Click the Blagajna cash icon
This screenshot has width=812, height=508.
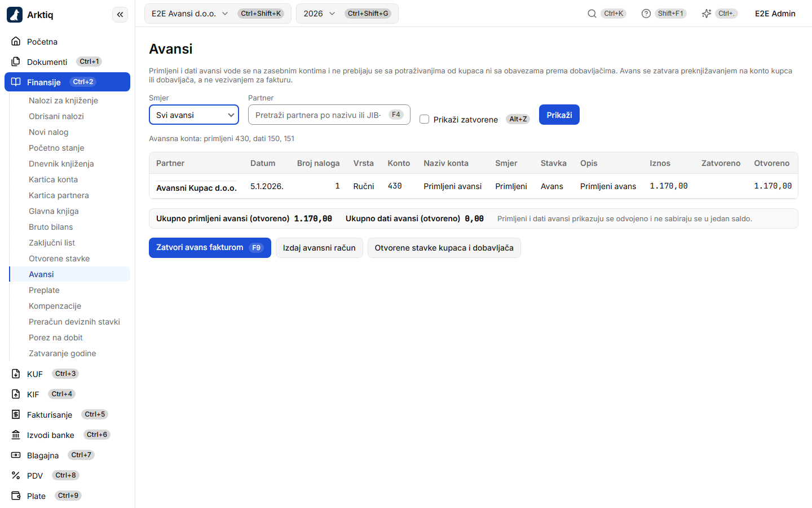(16, 455)
